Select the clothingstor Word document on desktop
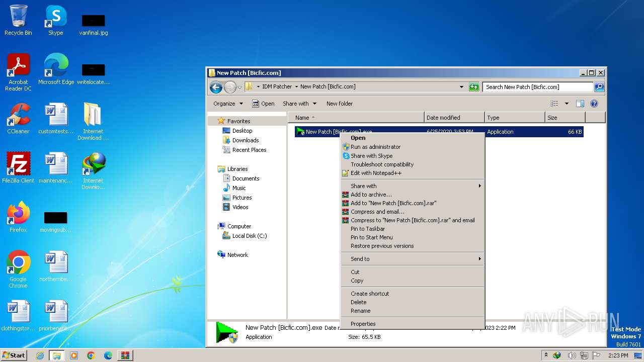644x362 pixels. point(18,316)
